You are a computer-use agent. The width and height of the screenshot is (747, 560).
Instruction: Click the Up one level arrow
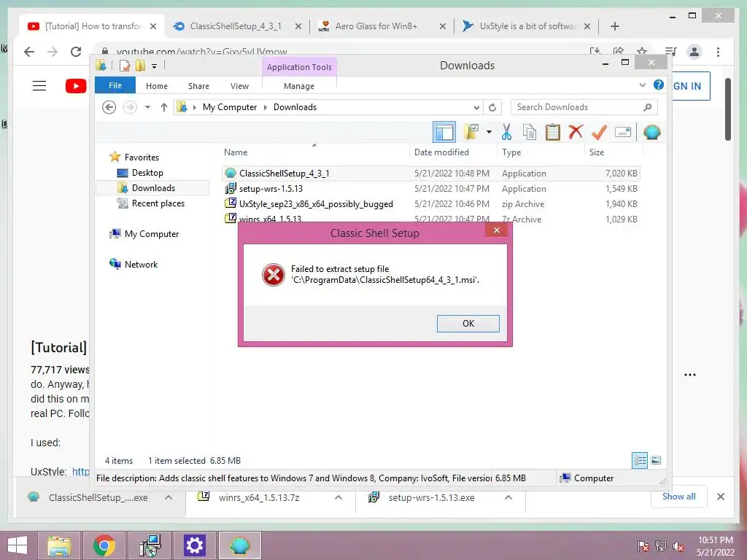coord(164,107)
